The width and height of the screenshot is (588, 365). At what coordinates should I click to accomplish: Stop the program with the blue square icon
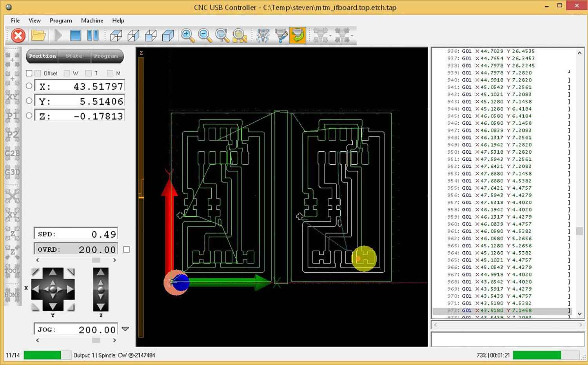click(75, 36)
